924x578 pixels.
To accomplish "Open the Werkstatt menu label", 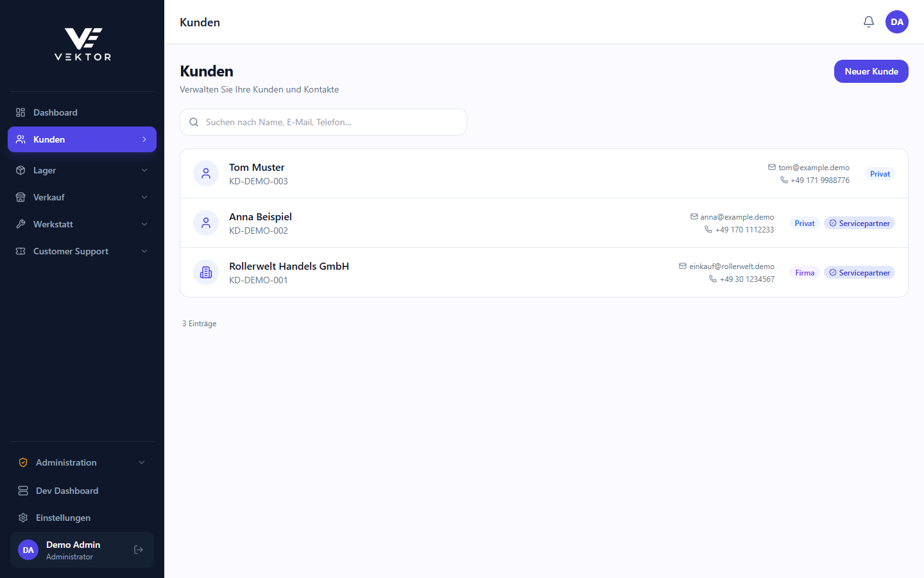I will coord(53,224).
